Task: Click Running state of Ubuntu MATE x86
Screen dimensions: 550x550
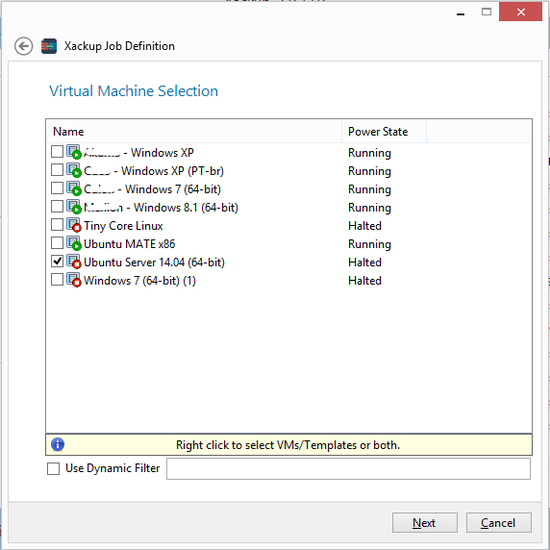Action: coord(369,244)
